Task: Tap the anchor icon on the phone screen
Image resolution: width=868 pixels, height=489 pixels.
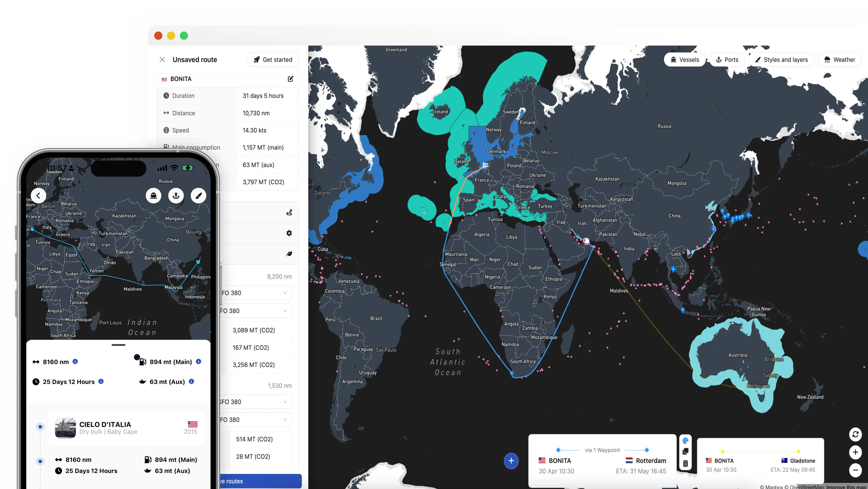Action: (x=176, y=196)
